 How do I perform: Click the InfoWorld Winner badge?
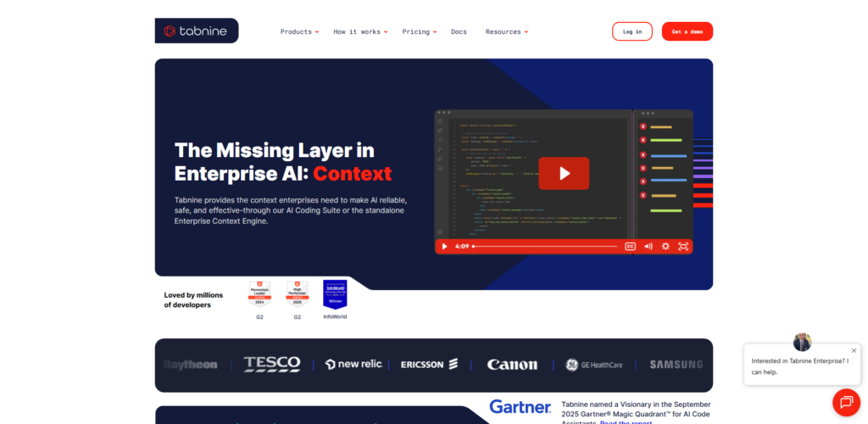point(335,295)
